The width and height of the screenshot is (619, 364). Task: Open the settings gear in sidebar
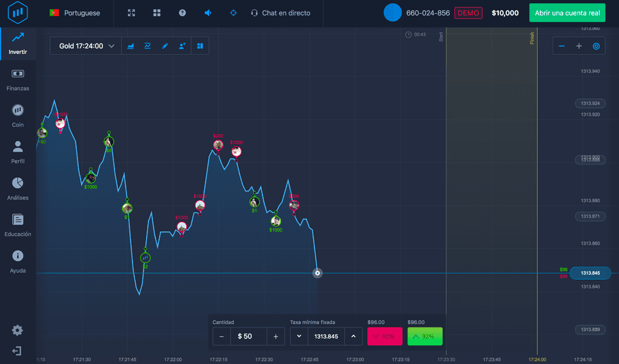(17, 330)
